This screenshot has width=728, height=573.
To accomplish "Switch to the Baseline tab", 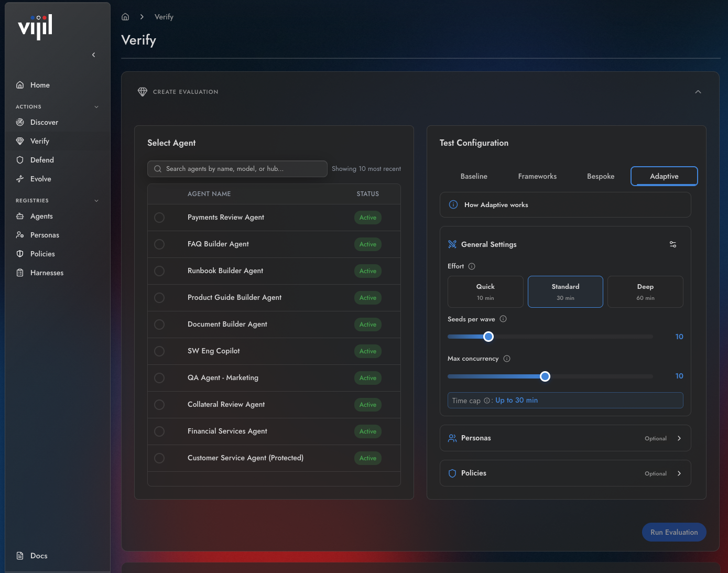I will pos(474,176).
